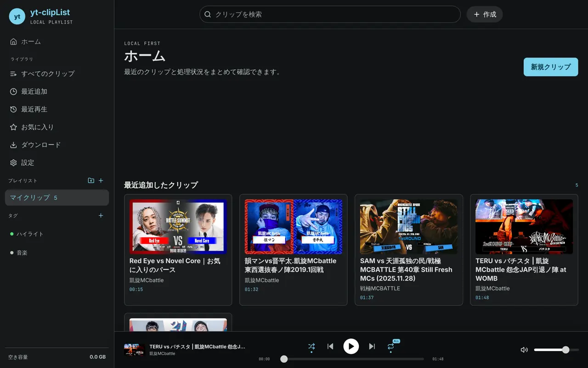Image resolution: width=588 pixels, height=368 pixels.
Task: Select 最近再生 in the sidebar
Action: coord(57,109)
